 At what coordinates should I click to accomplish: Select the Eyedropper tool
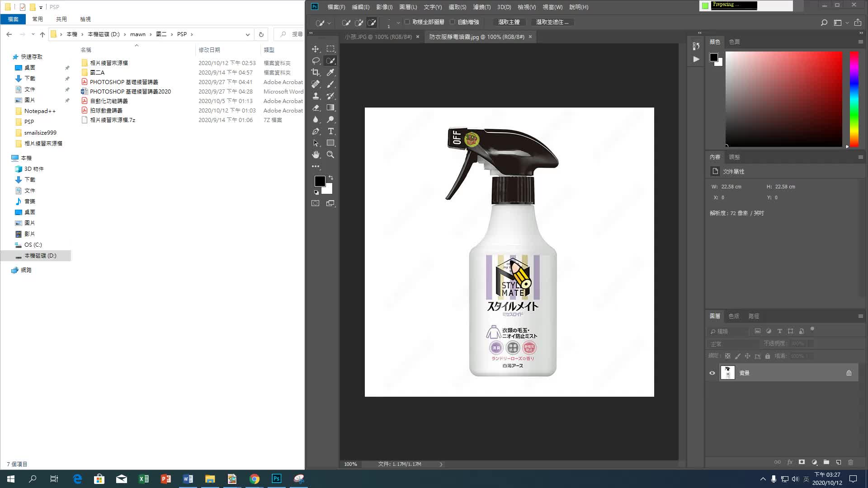[330, 72]
